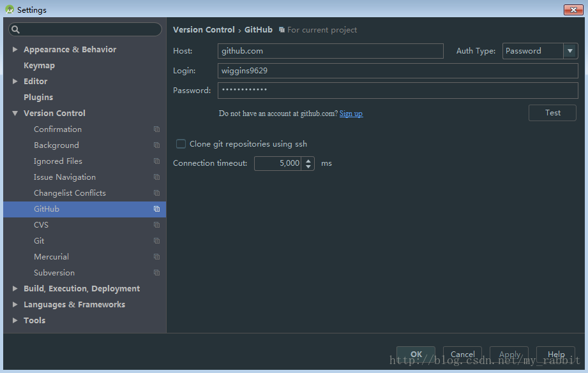Expand Appearance & Behavior section
This screenshot has height=373, width=588.
point(15,50)
